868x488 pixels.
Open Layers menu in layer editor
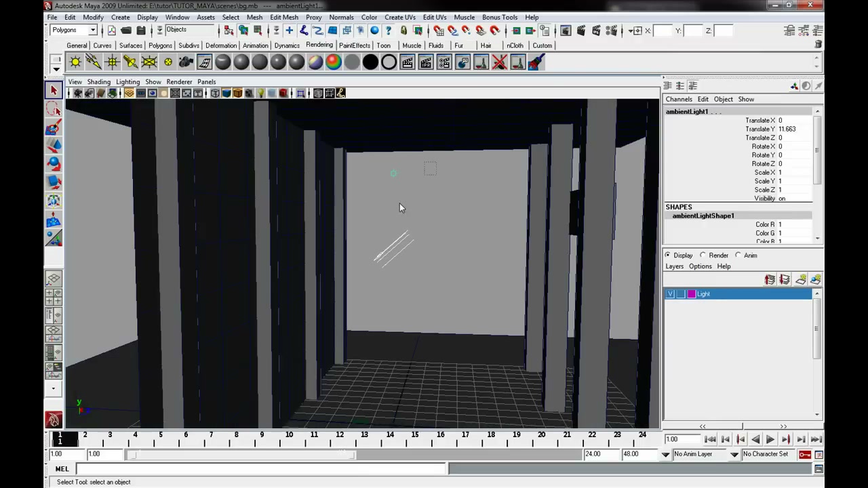pos(674,266)
